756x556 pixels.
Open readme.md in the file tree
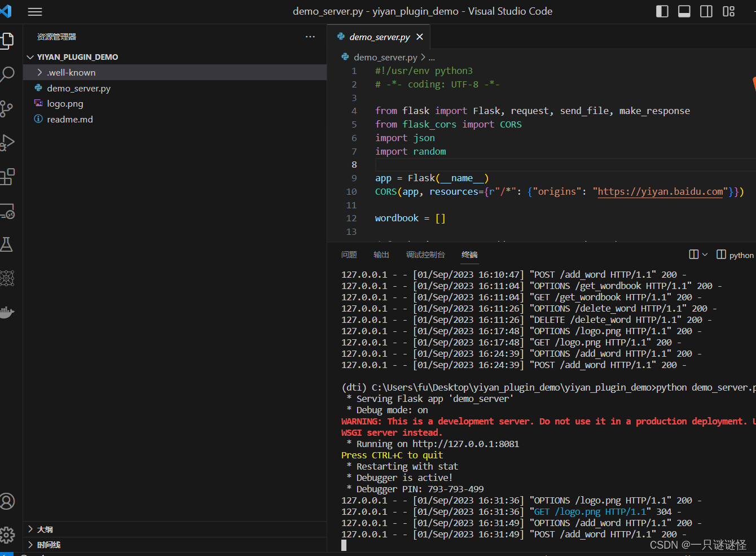point(70,119)
